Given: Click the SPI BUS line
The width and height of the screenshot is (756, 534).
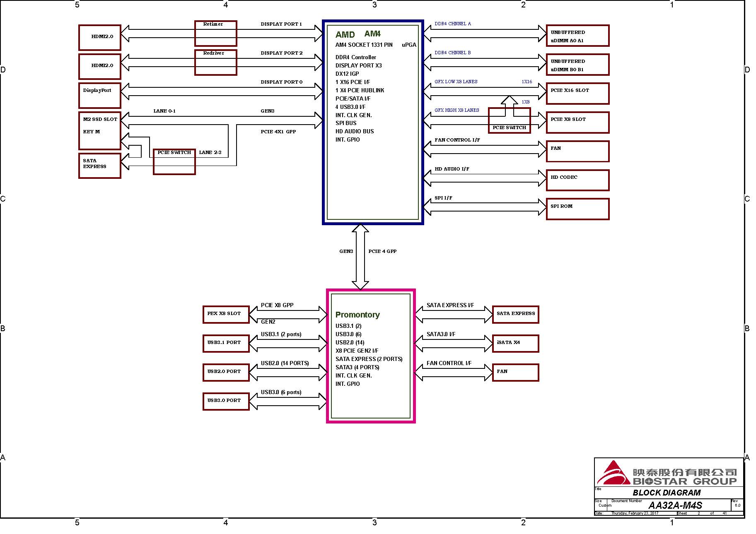Looking at the screenshot, I should (x=346, y=123).
